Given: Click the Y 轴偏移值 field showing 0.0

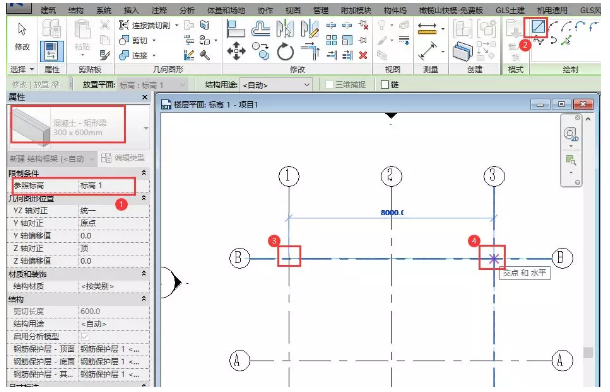Looking at the screenshot, I should (114, 236).
